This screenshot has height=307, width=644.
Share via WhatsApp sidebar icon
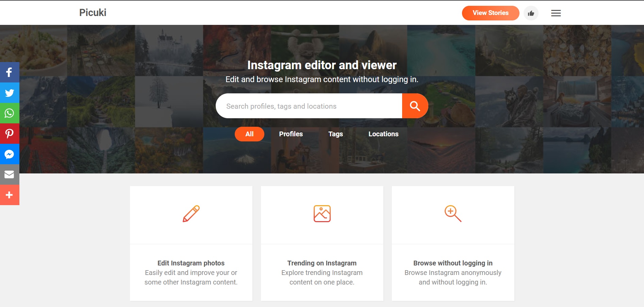[10, 113]
